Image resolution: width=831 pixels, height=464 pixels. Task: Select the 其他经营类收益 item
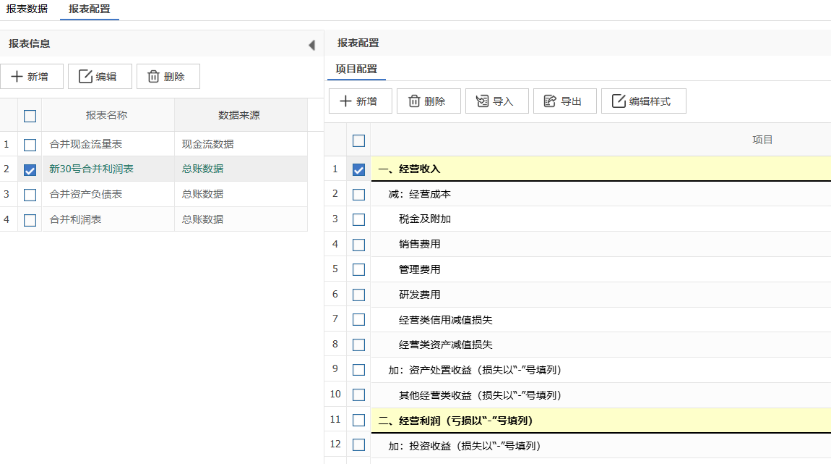[x=480, y=395]
